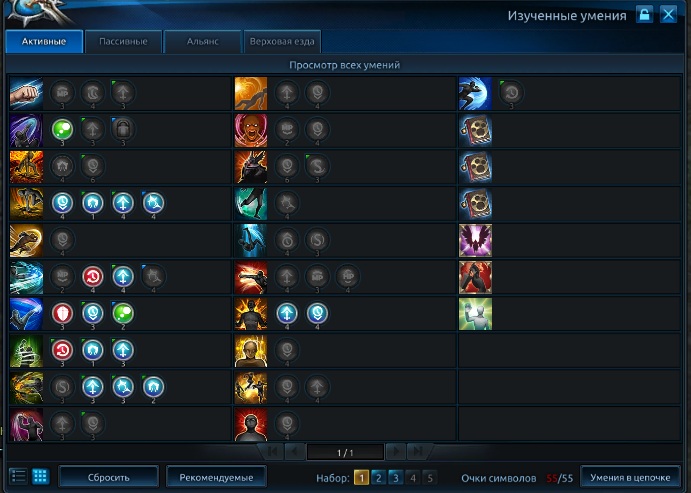Go to the next skills page arrow
Viewport: 691px width, 493px height.
[396, 452]
